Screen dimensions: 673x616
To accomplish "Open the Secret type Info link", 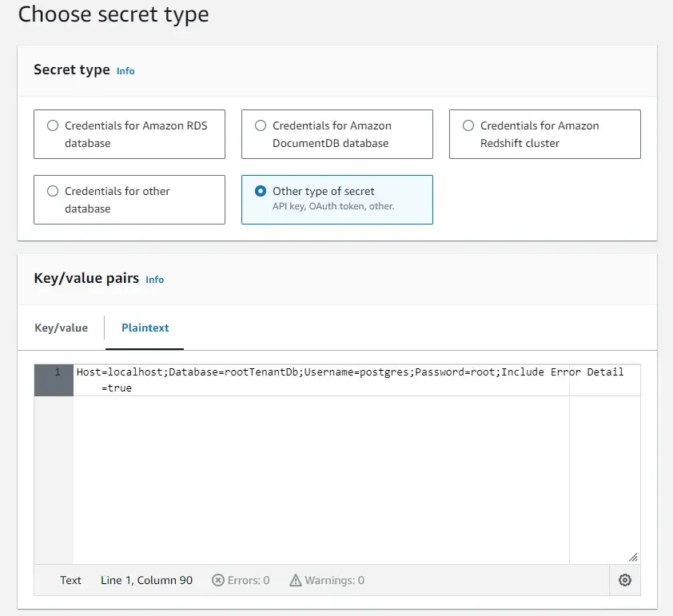I will coord(125,71).
